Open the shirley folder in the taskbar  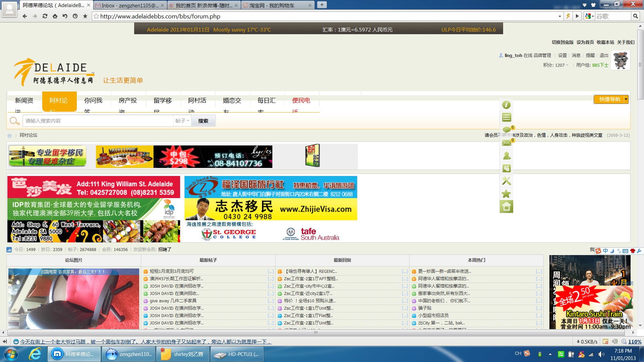click(184, 354)
